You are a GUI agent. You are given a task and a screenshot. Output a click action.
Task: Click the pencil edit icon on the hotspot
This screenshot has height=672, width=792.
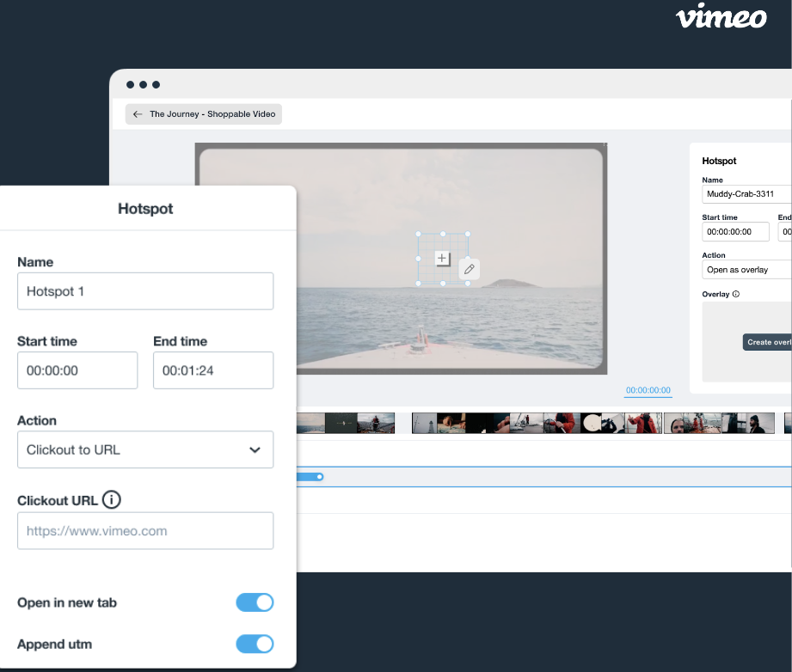(469, 269)
